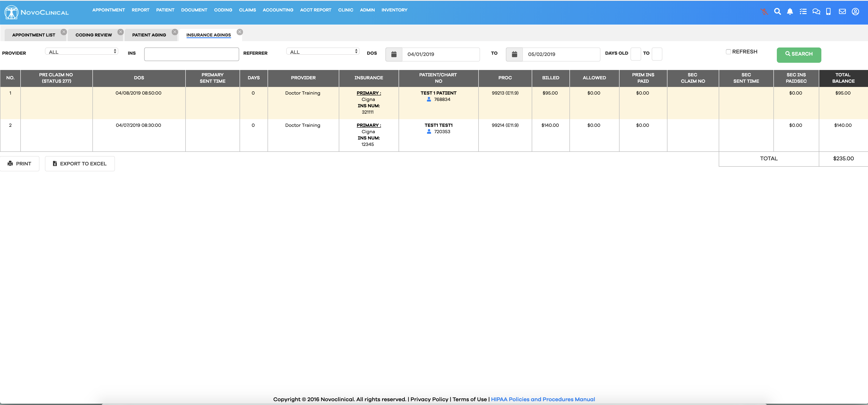Viewport: 868px width, 405px height.
Task: Toggle the REFRESH checkbox
Action: pyautogui.click(x=728, y=52)
